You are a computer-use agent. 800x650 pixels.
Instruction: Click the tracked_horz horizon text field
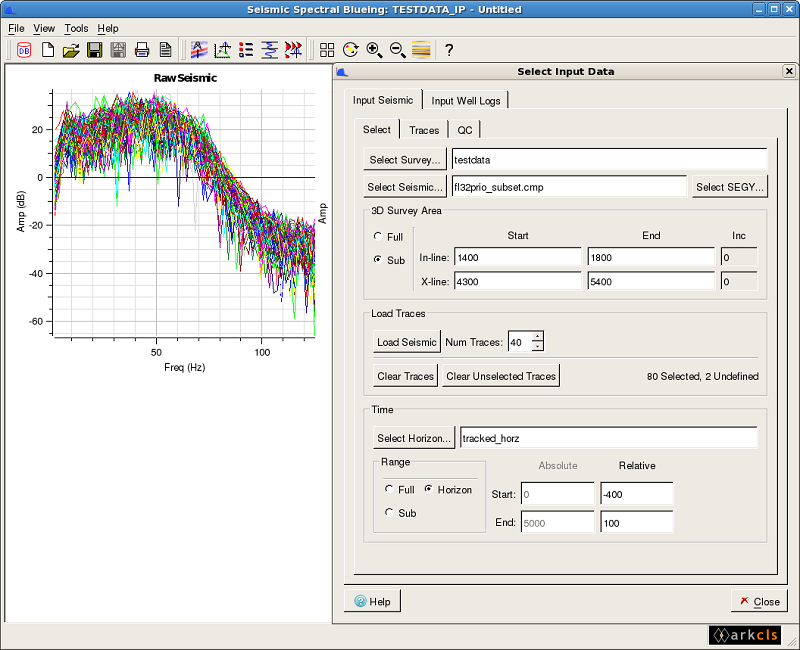click(608, 437)
